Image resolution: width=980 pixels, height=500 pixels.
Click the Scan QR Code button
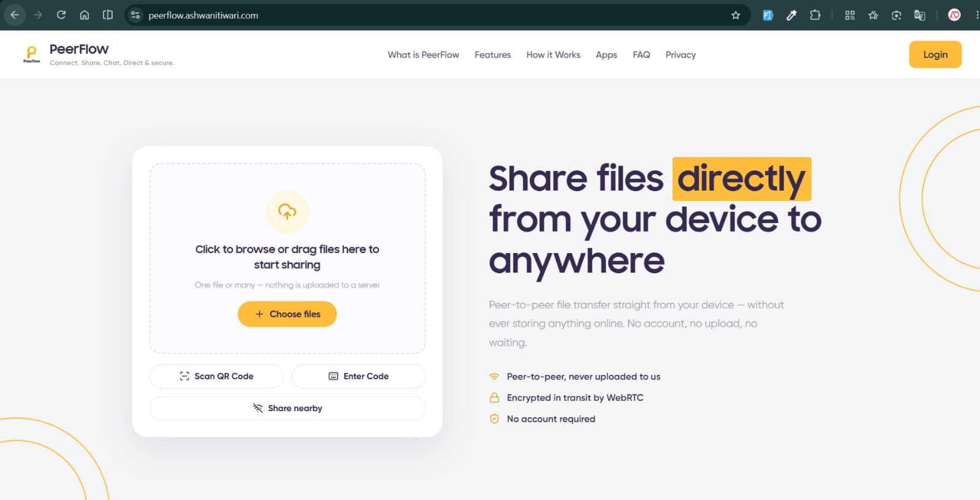[216, 376]
